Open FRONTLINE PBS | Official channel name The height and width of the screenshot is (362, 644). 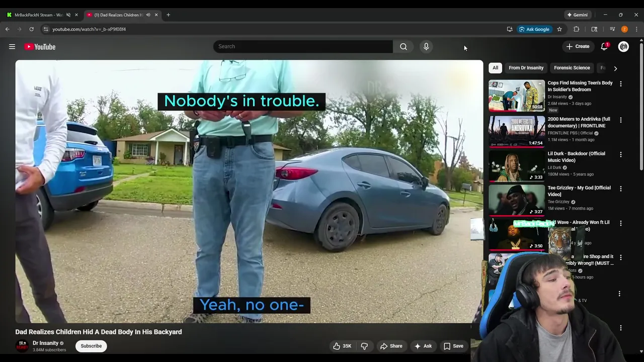(570, 133)
